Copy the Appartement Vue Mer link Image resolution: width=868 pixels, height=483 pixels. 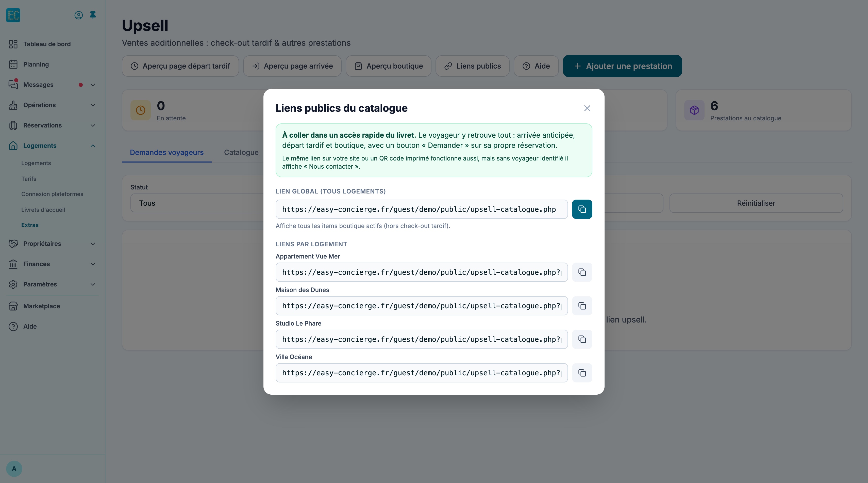(582, 272)
